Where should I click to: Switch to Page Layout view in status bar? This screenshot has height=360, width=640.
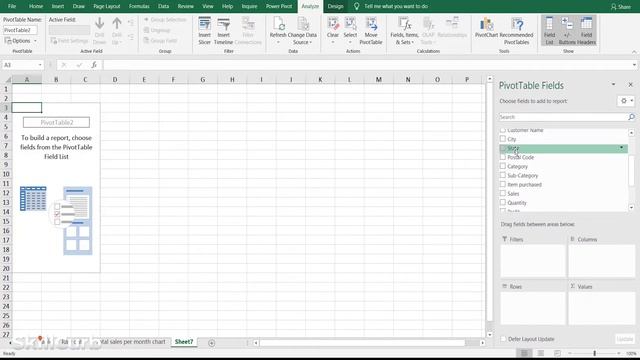[541, 353]
